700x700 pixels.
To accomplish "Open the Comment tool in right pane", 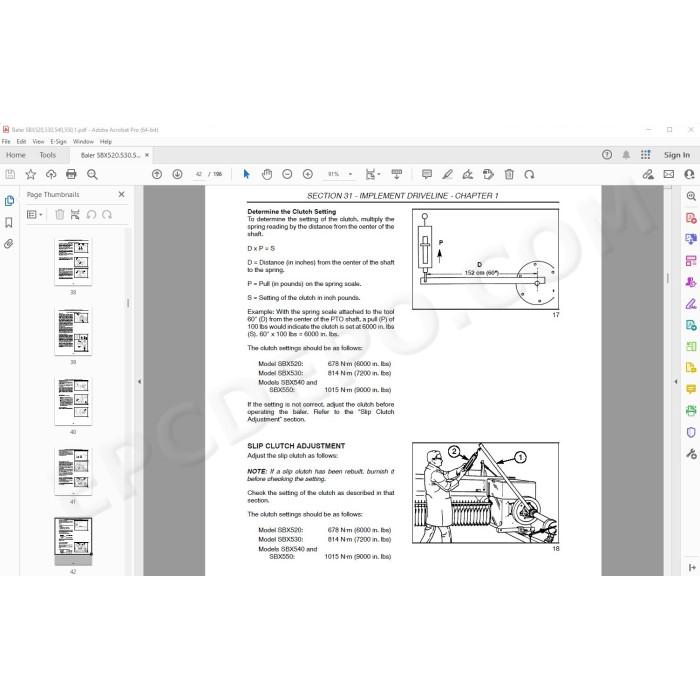I will 691,389.
